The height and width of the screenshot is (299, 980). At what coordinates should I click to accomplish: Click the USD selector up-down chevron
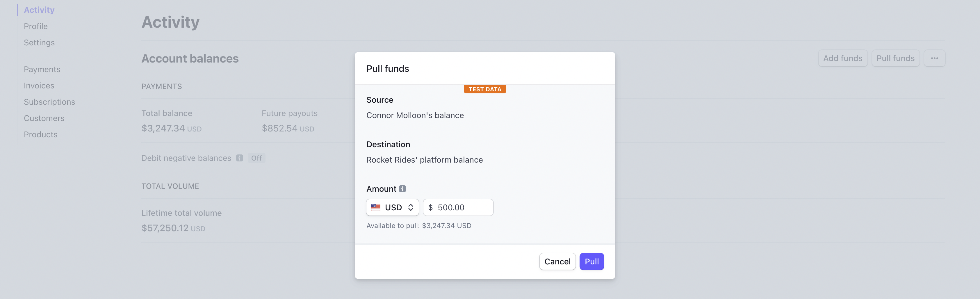point(411,207)
